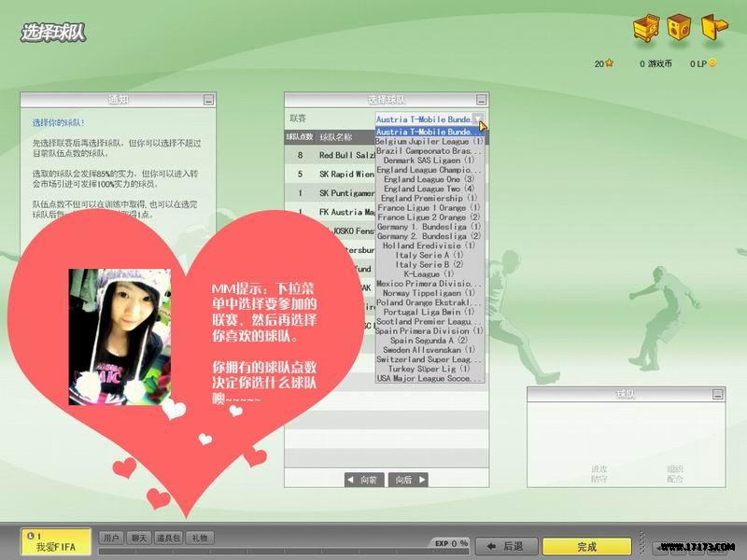747x560 pixels.
Task: Click the league dropdown arrow
Action: pyautogui.click(x=478, y=119)
